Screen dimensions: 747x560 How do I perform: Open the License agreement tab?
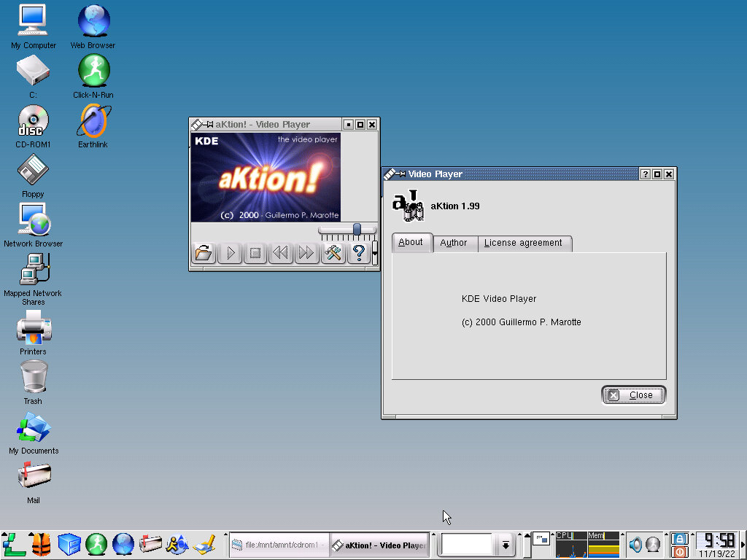click(x=523, y=243)
